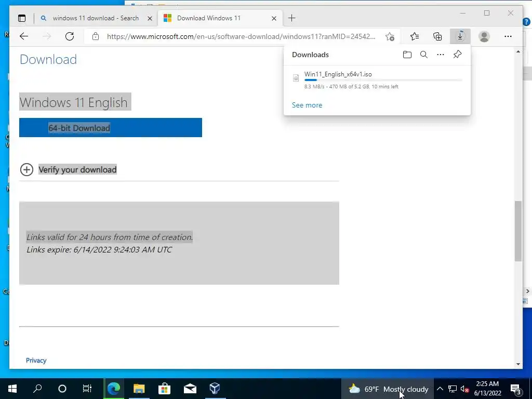Click the Links valid for 24 hours text
Viewport: 532px width, 399px height.
110,237
